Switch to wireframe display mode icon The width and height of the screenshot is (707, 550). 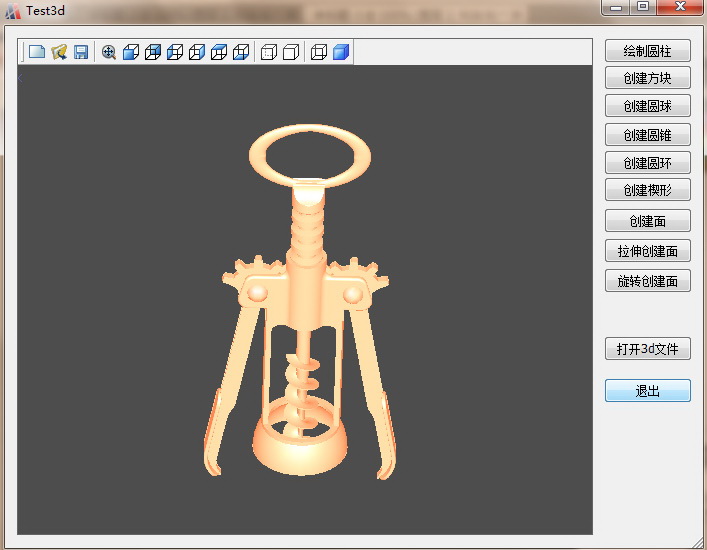click(319, 52)
